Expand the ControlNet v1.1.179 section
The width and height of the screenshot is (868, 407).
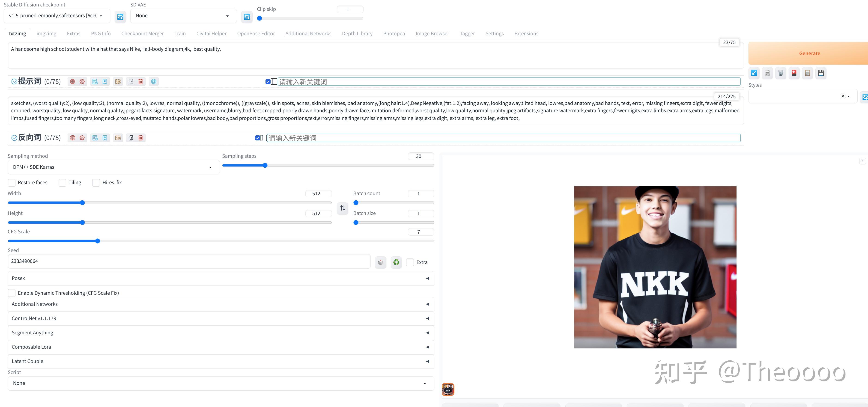tap(221, 318)
